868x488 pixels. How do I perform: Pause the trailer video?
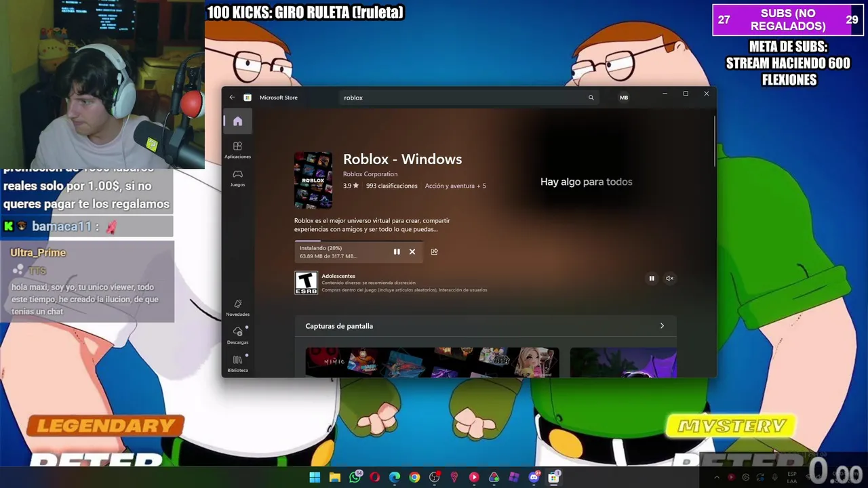652,278
